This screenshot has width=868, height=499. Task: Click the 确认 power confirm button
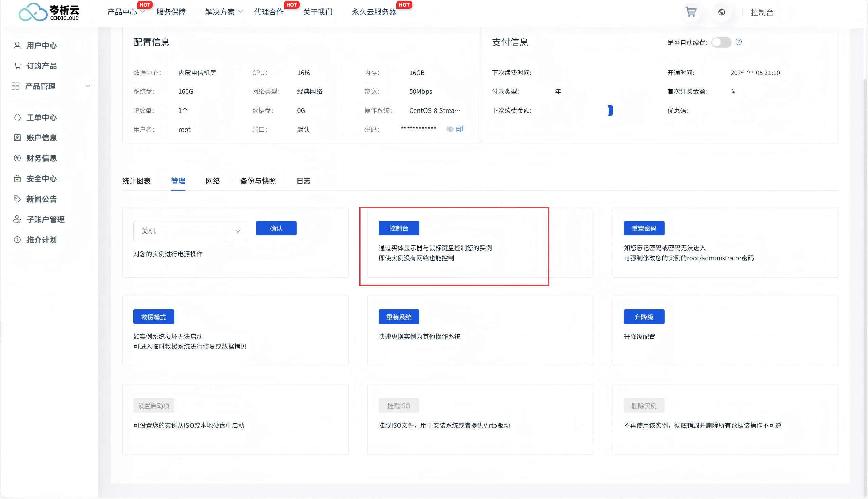276,228
